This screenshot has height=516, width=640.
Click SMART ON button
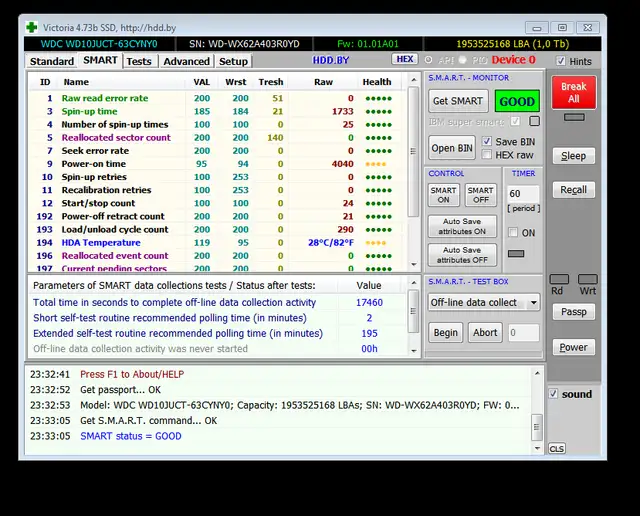point(443,195)
